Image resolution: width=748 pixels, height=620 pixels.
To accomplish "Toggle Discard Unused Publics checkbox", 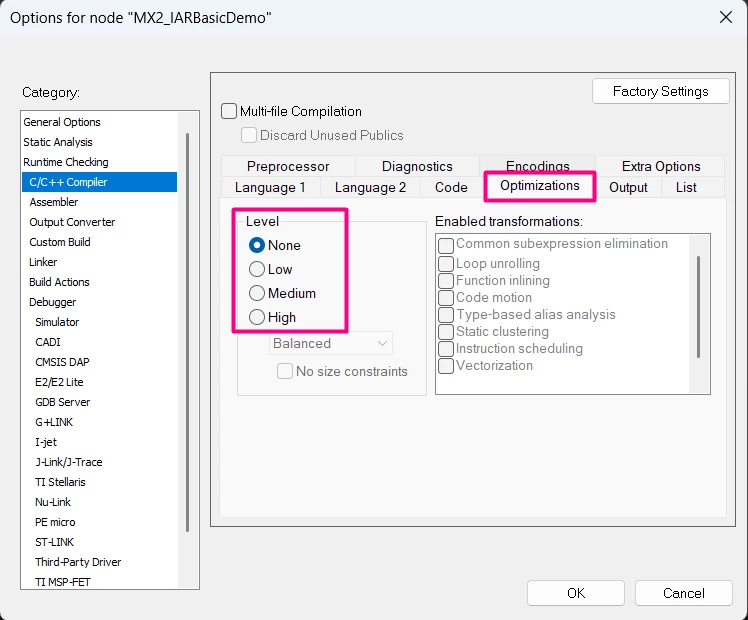I will pos(249,135).
